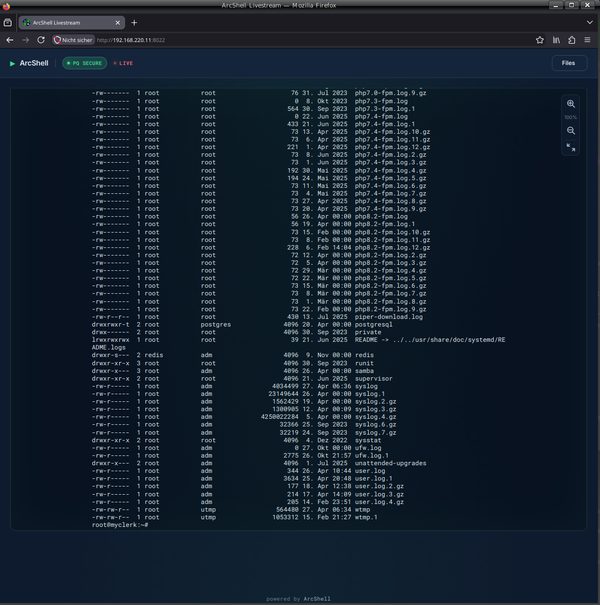Viewport: 600px width, 605px height.
Task: Go back with the browser back arrow
Action: pos(10,40)
